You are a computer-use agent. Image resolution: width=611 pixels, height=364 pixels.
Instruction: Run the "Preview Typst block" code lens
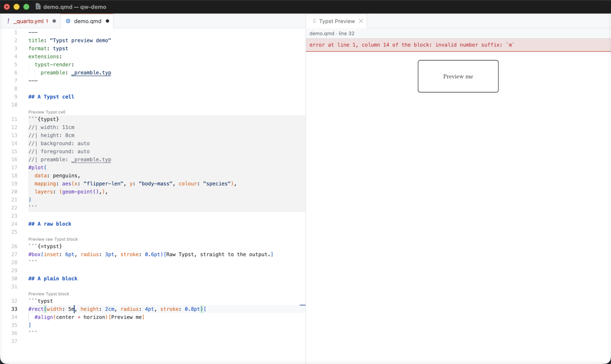[x=49, y=294]
